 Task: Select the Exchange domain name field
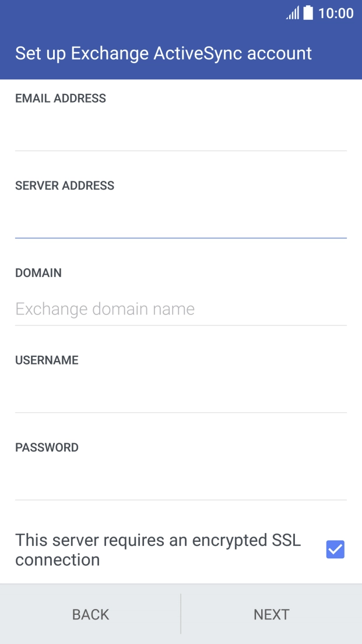pos(181,309)
